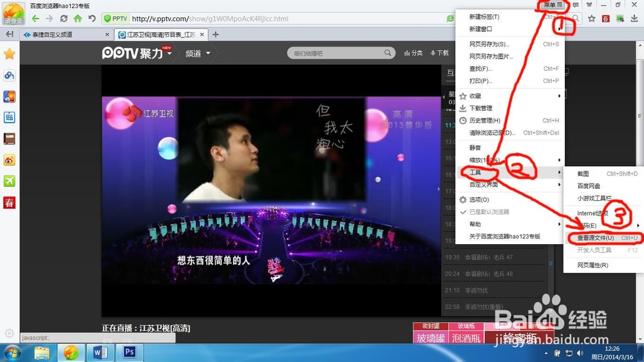This screenshot has height=362, width=644.
Task: Open a new tab with plus button
Action: [x=215, y=35]
